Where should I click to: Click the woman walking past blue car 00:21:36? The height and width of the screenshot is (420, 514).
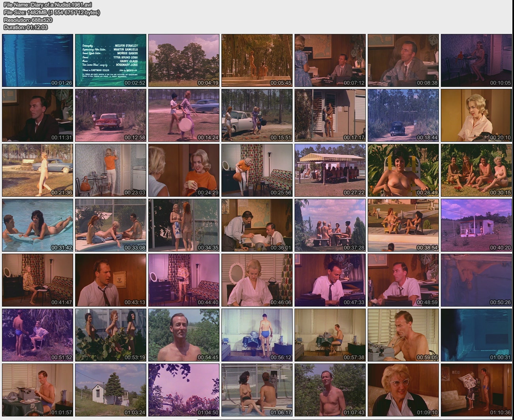[38, 170]
